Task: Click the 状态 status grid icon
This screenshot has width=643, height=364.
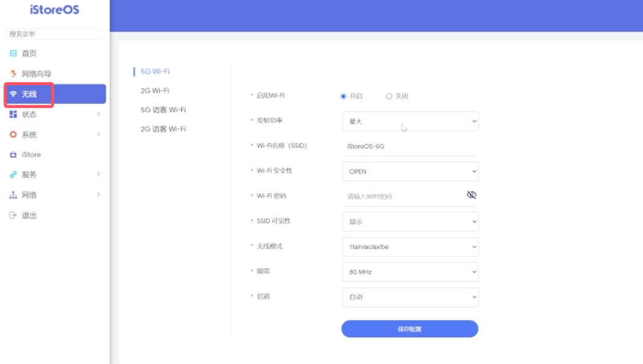Action: click(13, 114)
